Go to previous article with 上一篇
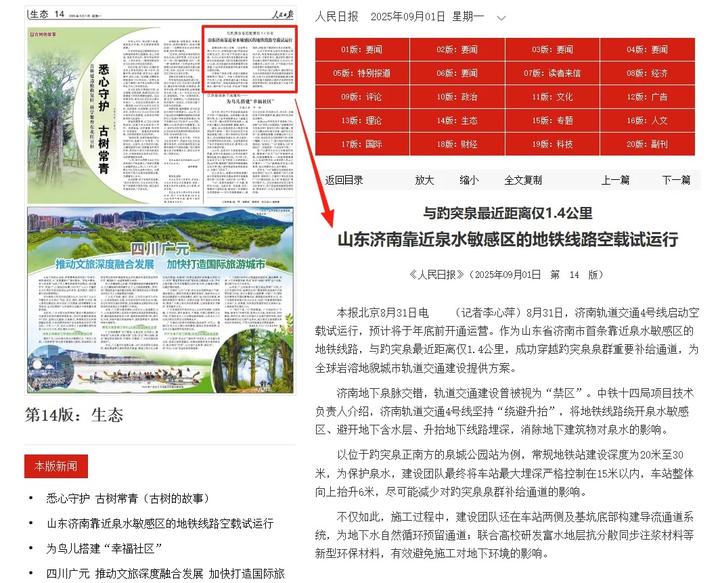The width and height of the screenshot is (720, 583). [x=615, y=180]
